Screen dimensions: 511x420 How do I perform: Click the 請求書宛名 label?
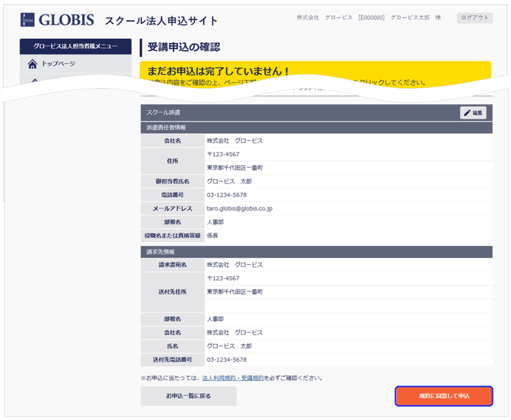173,265
